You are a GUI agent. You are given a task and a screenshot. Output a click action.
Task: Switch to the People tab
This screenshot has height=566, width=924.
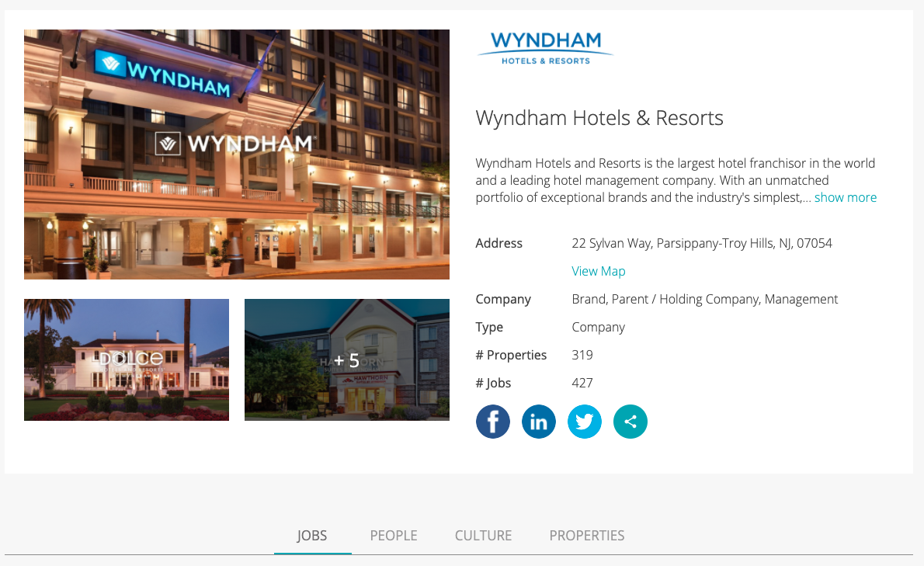pos(394,536)
